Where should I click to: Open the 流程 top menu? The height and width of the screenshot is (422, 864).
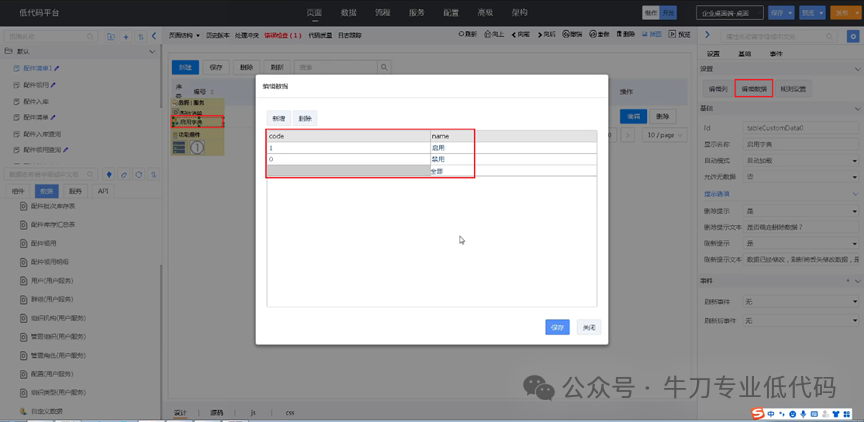382,12
